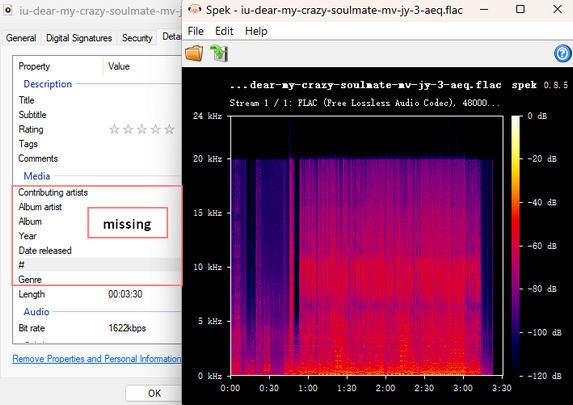Maximize the Spek window
This screenshot has height=405, width=573.
point(520,9)
